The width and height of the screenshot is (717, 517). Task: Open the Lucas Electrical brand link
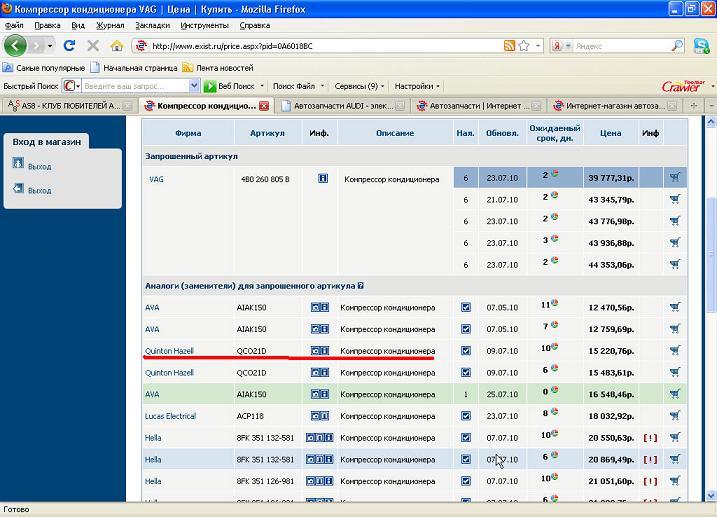click(170, 416)
